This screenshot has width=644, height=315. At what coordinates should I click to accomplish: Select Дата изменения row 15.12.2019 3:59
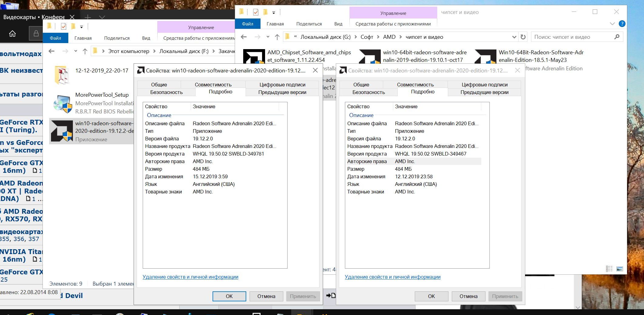[211, 176]
